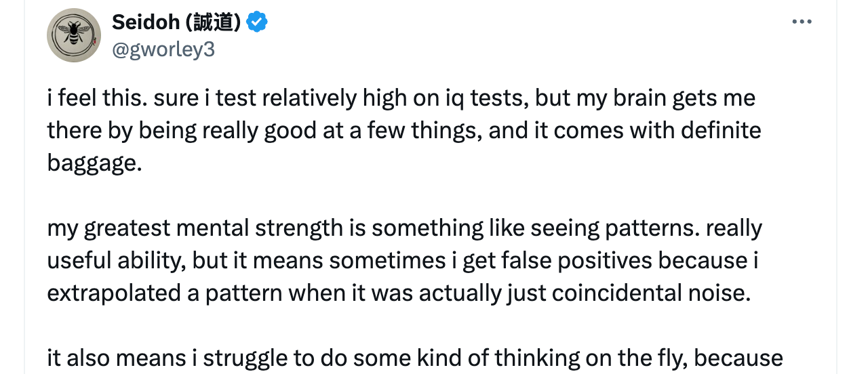Screen dimensions: 868x374
Task: Click the blue verified checkmark badge
Action: point(256,22)
